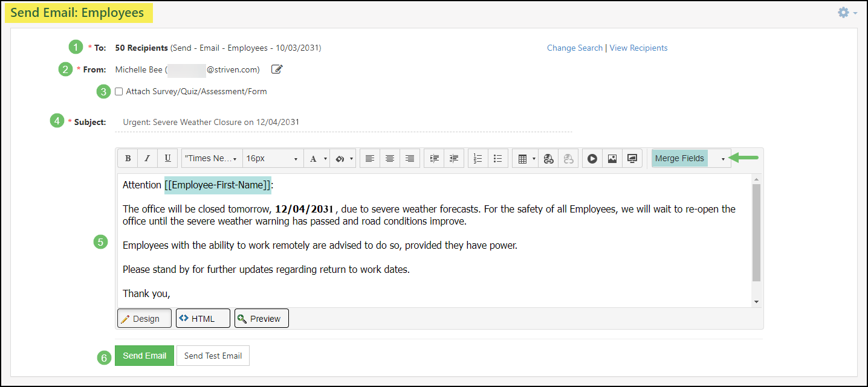Apply italic formatting to text

point(147,158)
